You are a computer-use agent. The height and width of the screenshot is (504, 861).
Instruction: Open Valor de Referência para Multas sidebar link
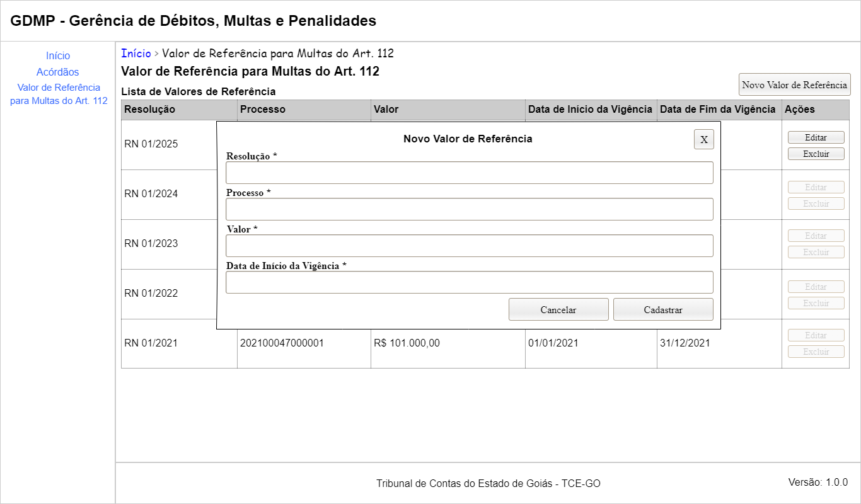coord(59,94)
